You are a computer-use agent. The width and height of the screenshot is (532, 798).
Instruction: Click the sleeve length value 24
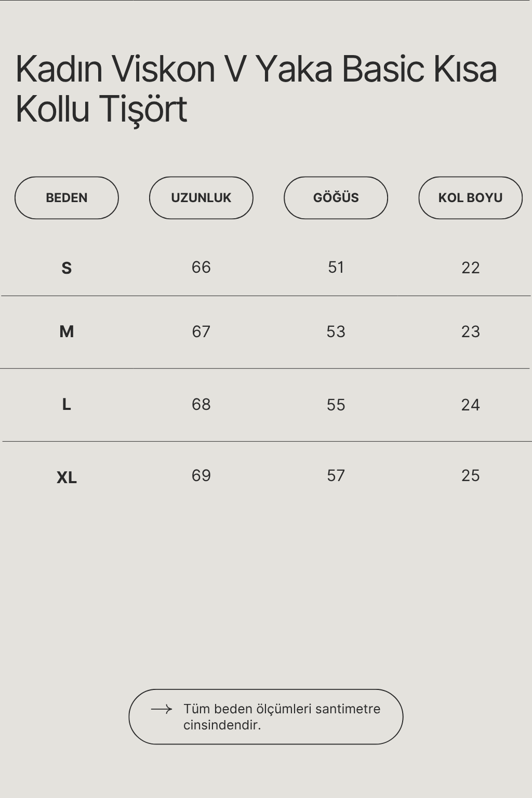click(470, 405)
